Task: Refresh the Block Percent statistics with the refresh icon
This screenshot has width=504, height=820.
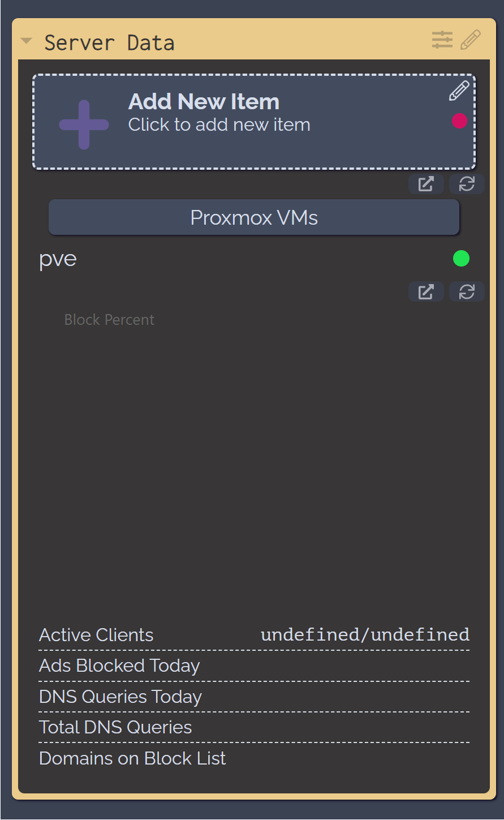Action: pos(467,291)
